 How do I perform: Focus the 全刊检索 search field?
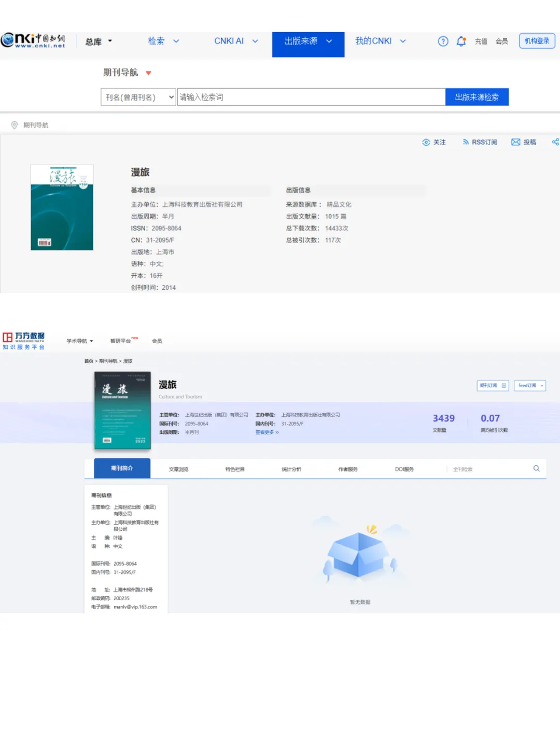click(x=490, y=469)
